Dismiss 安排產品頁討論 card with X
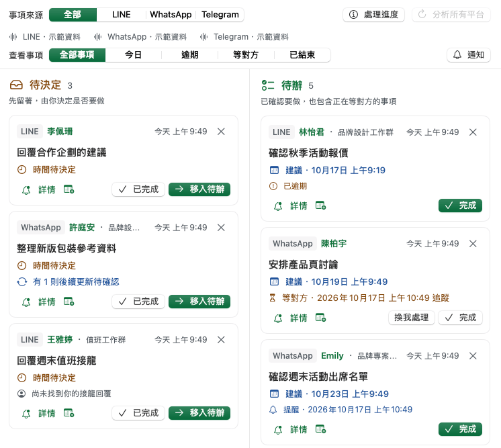 [473, 244]
